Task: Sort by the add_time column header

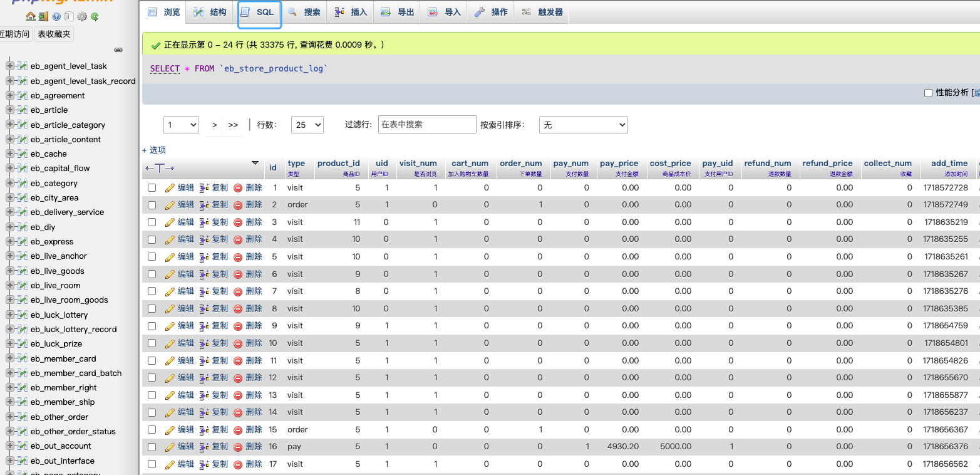Action: [949, 164]
